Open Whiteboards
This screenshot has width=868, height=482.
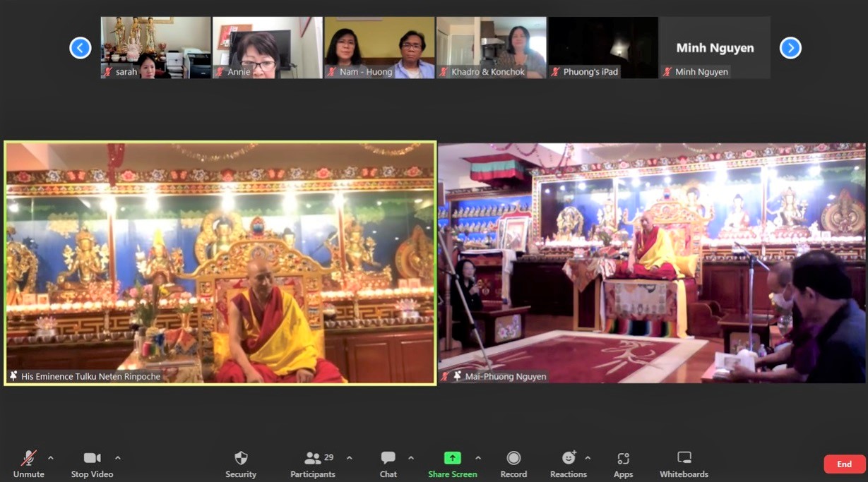coord(684,464)
